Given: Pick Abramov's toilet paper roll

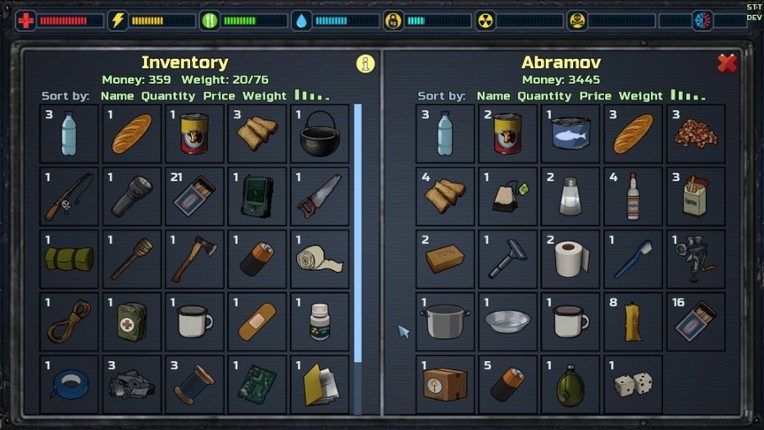Looking at the screenshot, I should [x=570, y=259].
